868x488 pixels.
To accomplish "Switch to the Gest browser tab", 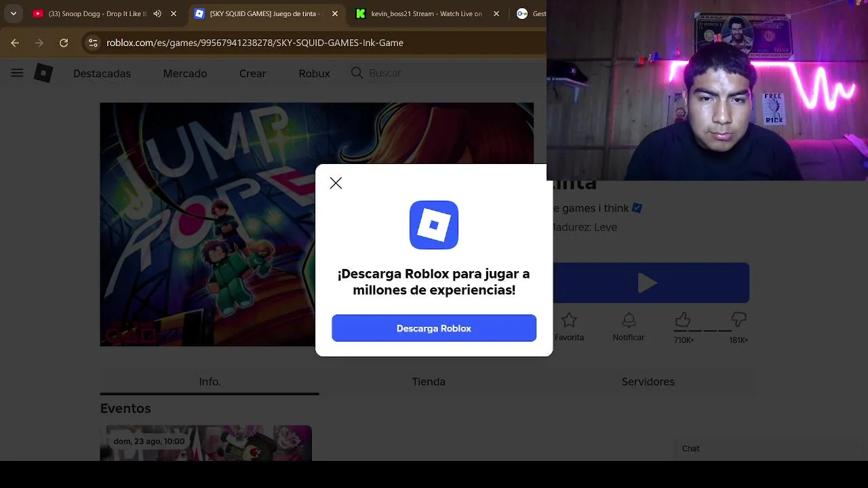I will (531, 14).
